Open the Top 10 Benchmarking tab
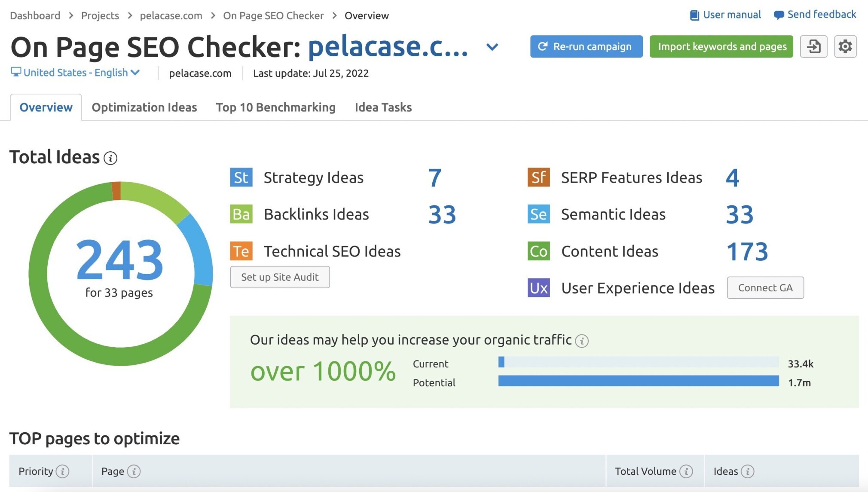 (276, 107)
